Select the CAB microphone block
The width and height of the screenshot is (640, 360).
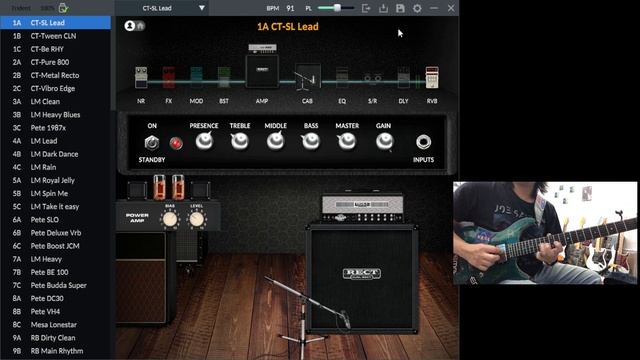[x=308, y=77]
